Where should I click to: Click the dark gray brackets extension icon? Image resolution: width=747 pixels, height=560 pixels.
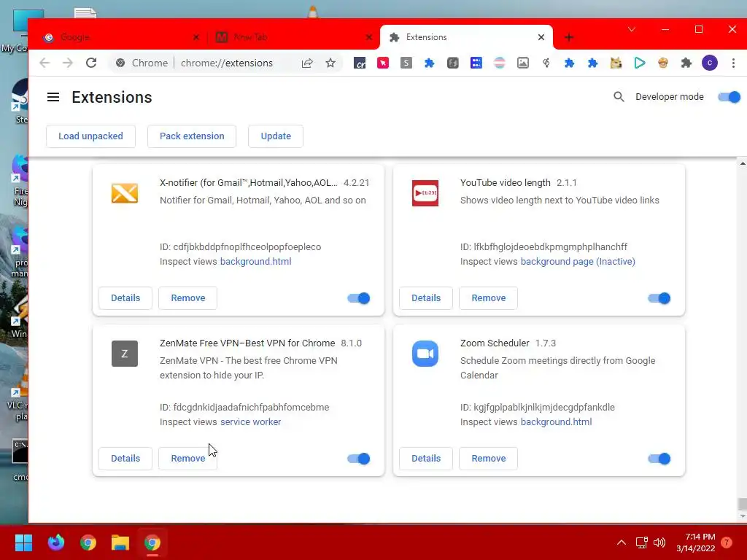click(452, 63)
